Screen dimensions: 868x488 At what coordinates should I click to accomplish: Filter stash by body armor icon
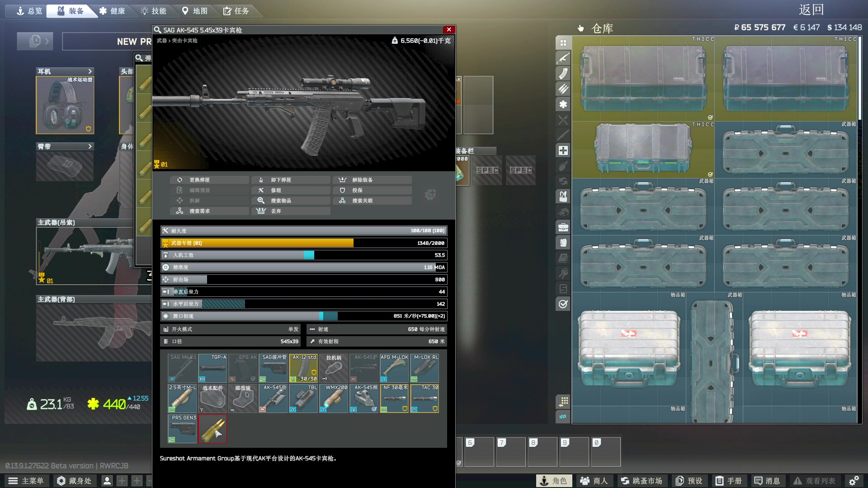(563, 243)
